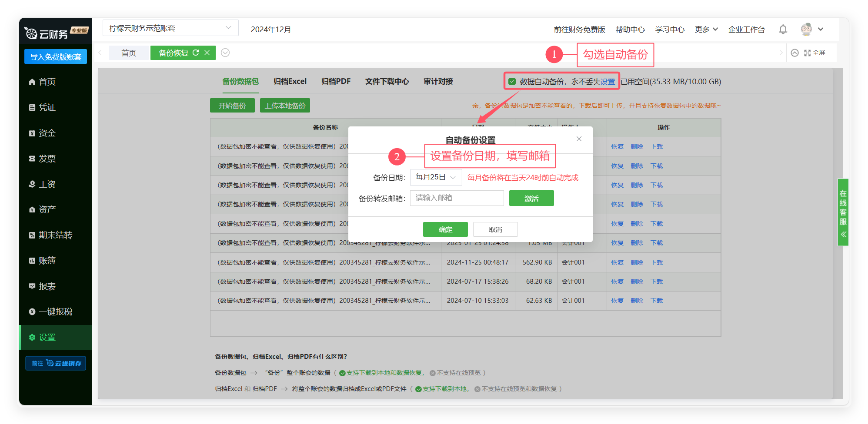
Task: Open the user avatar menu
Action: [811, 30]
